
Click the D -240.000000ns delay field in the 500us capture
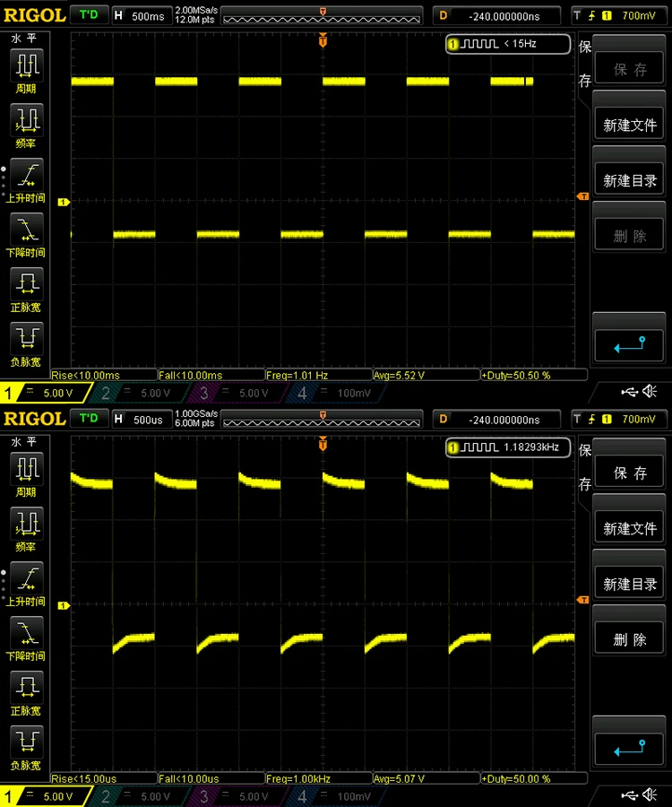tap(496, 420)
